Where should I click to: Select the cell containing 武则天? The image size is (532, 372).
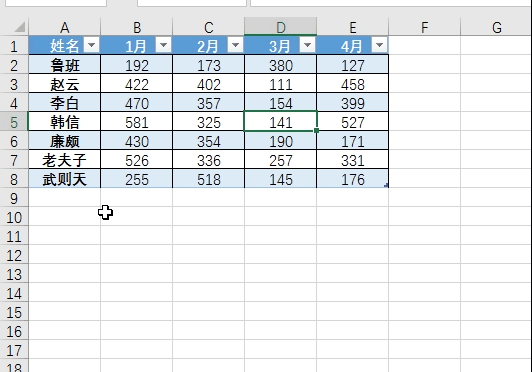coord(64,179)
